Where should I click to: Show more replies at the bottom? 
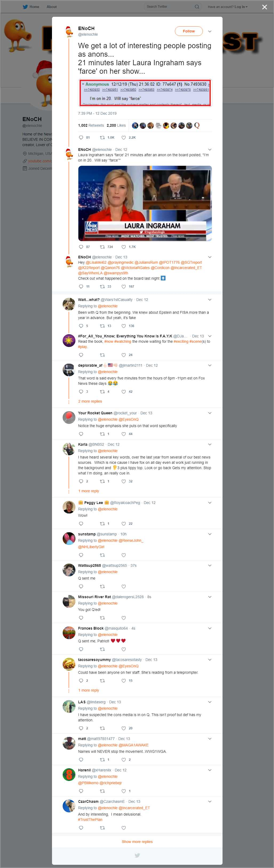137,841
